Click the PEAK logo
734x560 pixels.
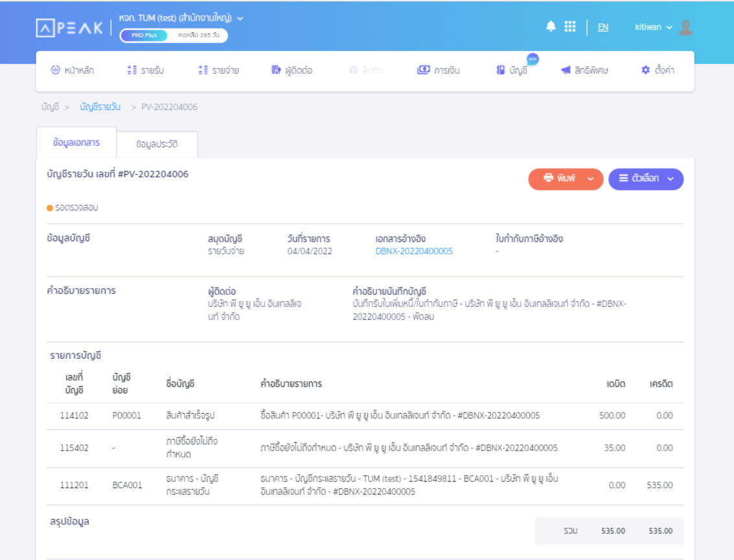[69, 28]
